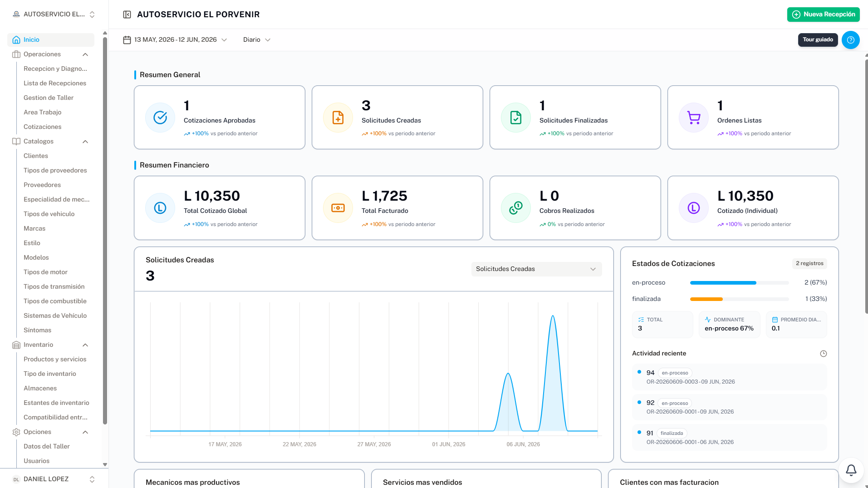
Task: Click the Inventario section icon
Action: (x=16, y=345)
